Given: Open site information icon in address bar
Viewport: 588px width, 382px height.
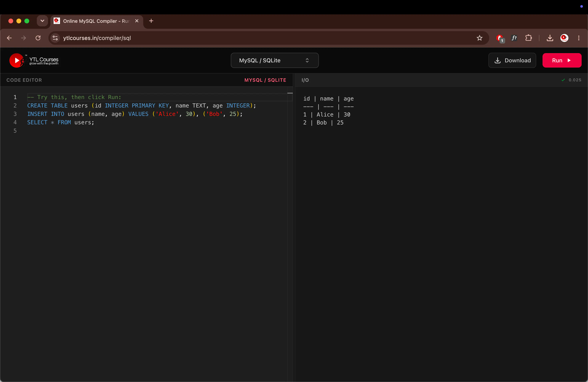Looking at the screenshot, I should tap(55, 38).
